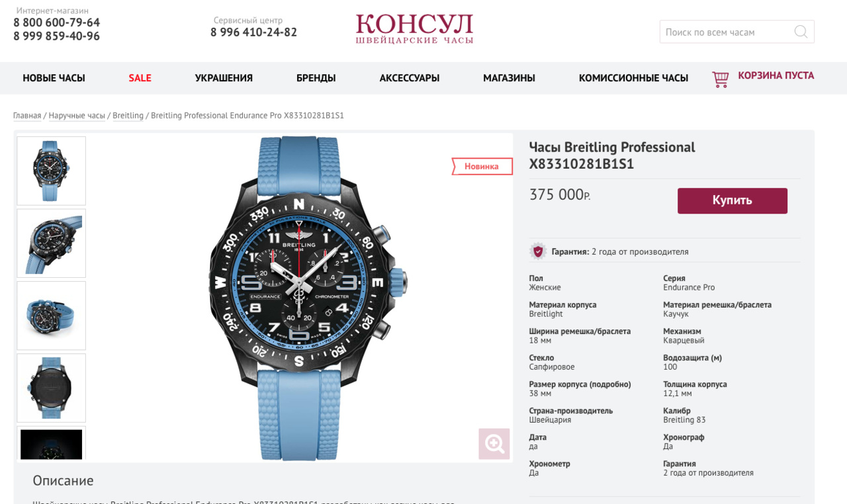
Task: Zoom the watch image with magnifier icon
Action: pyautogui.click(x=494, y=444)
